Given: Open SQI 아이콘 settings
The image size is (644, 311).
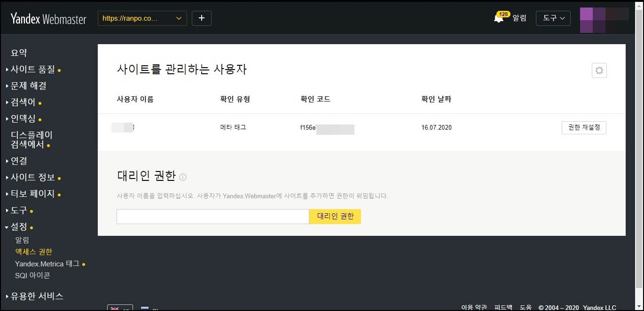Looking at the screenshot, I should click(32, 276).
